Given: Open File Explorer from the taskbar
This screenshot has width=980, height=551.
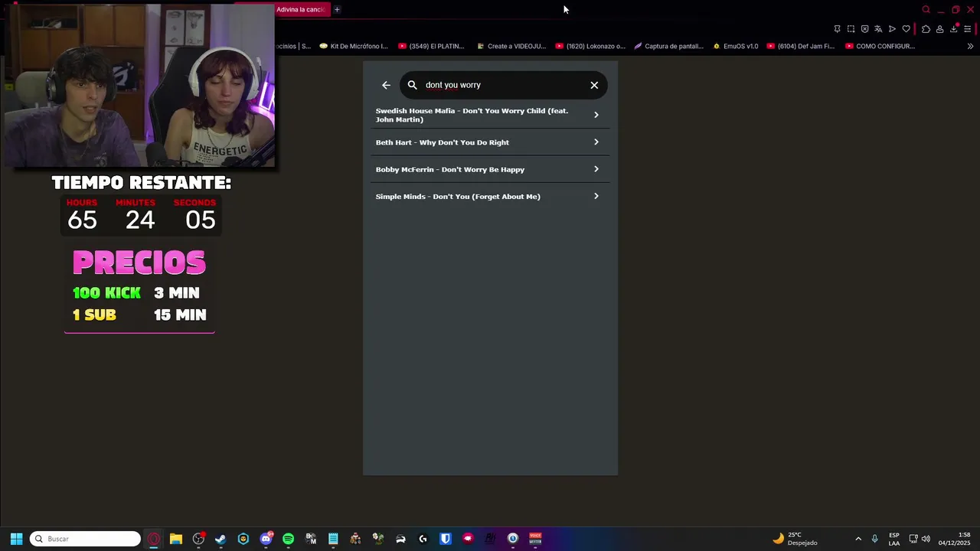Looking at the screenshot, I should [176, 539].
